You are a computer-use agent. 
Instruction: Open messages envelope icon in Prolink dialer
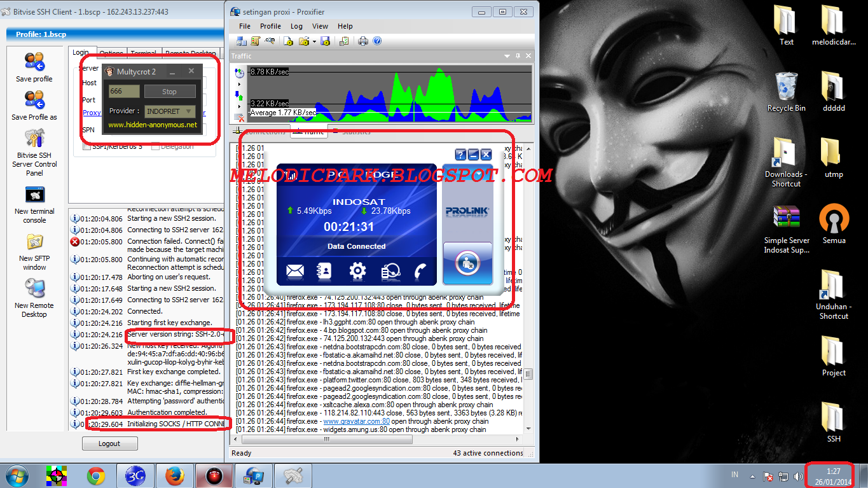[x=295, y=272]
